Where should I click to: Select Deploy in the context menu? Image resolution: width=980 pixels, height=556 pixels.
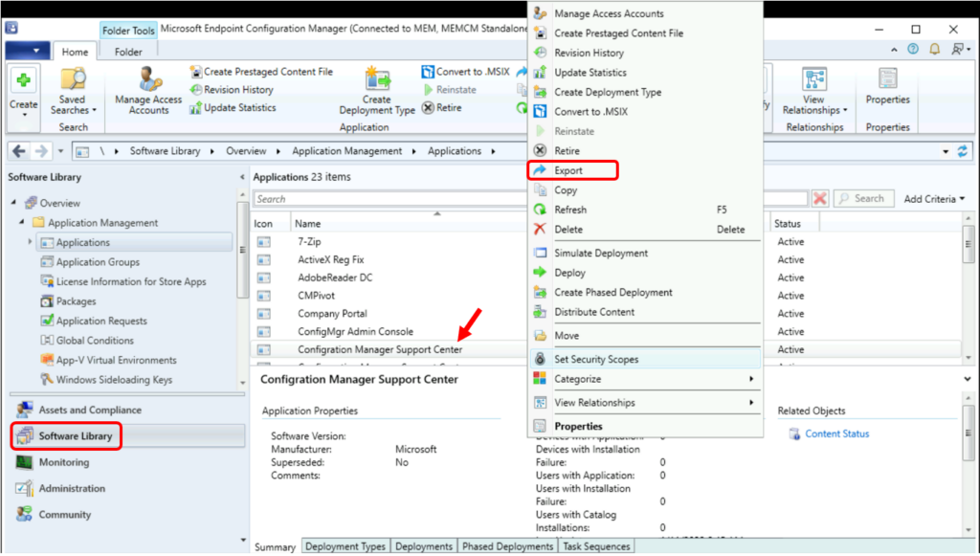[x=646, y=273]
